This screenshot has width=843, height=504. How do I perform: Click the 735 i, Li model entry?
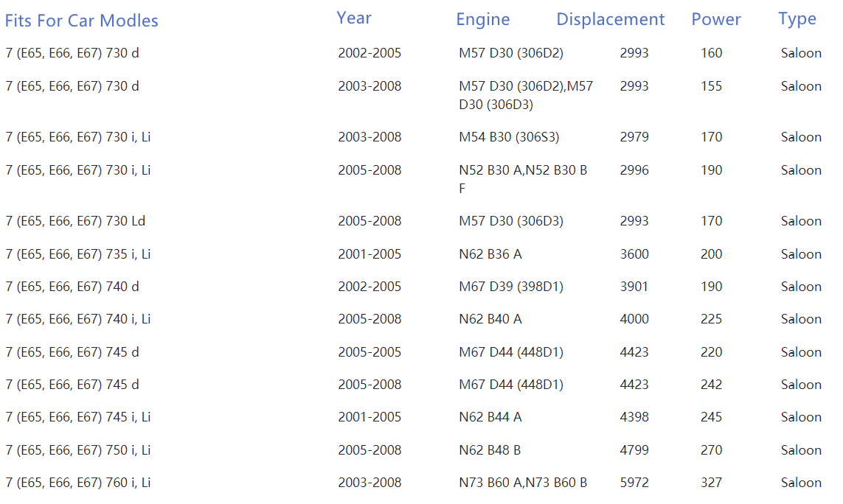point(77,254)
